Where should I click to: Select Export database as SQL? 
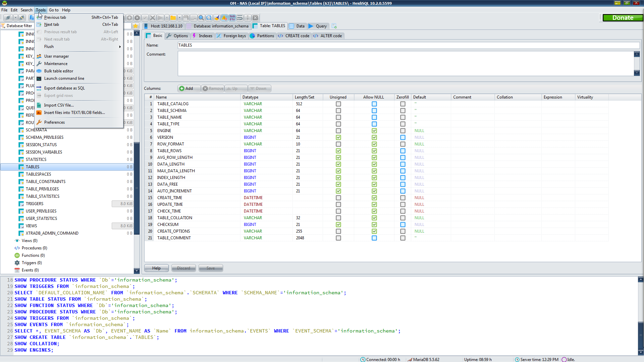point(64,88)
